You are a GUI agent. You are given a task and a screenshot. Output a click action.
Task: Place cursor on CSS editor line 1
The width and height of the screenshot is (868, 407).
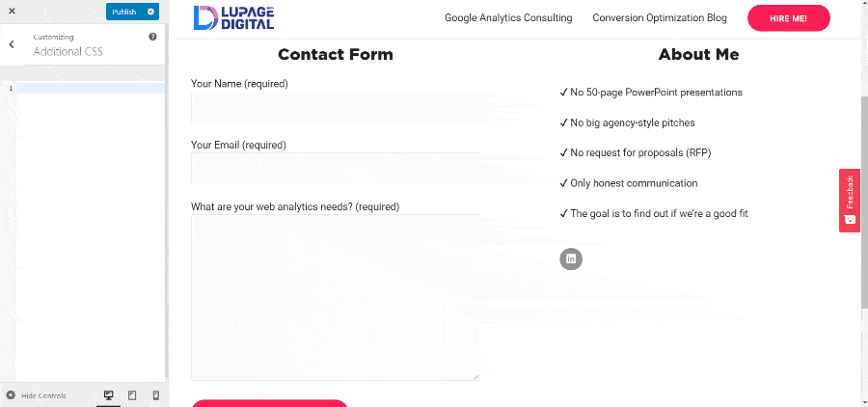91,88
